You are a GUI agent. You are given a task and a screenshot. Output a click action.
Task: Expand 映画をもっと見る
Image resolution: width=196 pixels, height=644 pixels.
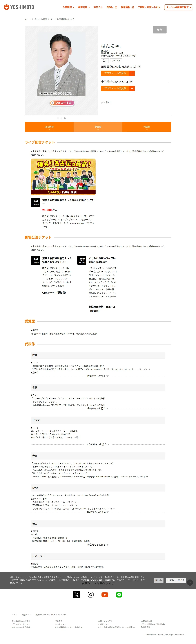point(98,376)
